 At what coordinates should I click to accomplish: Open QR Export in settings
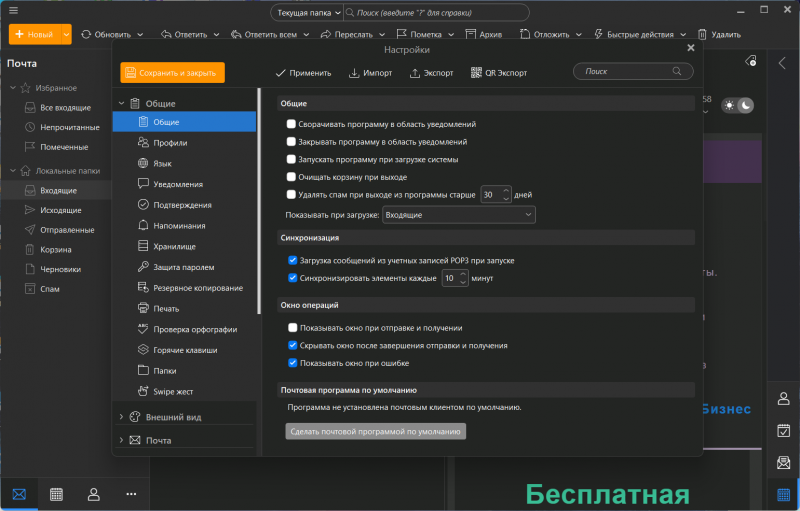tap(498, 73)
